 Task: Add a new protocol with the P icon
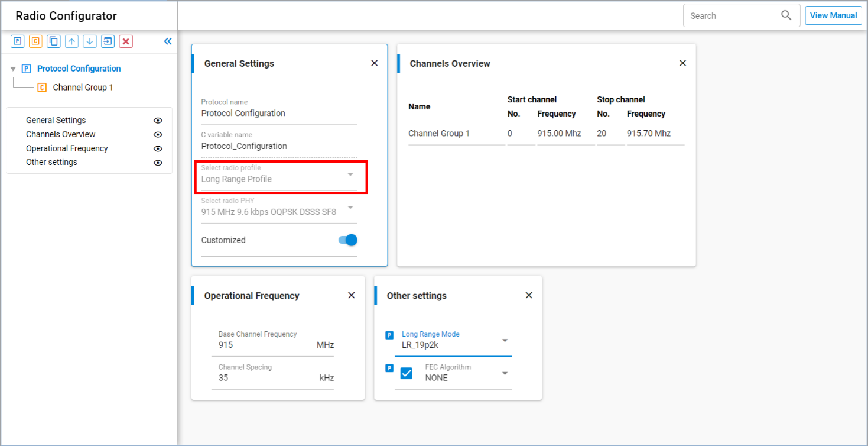(18, 41)
